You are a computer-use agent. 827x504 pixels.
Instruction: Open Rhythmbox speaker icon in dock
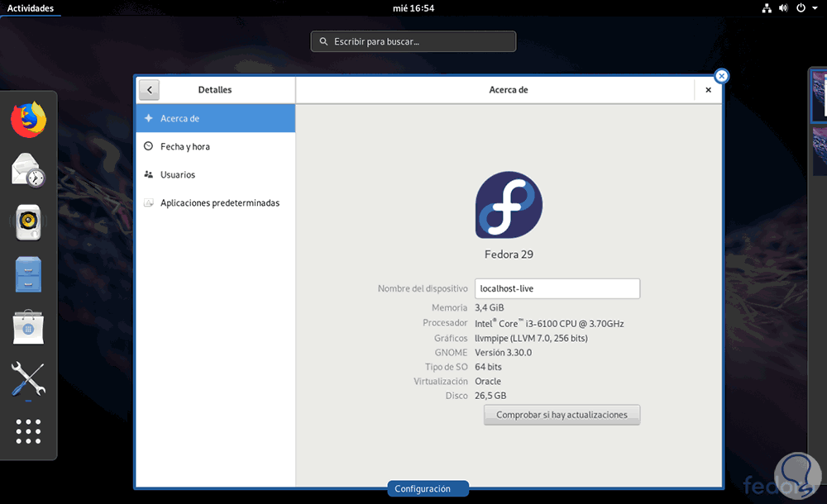pos(28,222)
